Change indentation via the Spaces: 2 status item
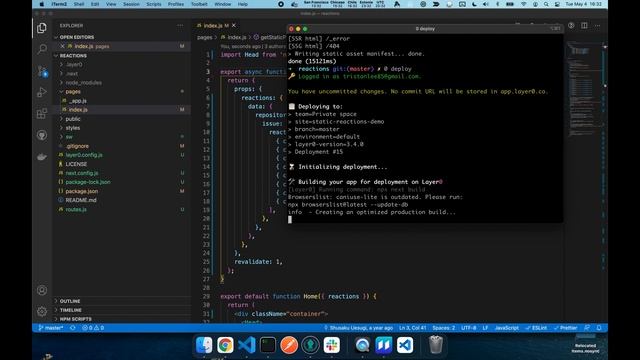This screenshot has width=640, height=360. click(444, 328)
